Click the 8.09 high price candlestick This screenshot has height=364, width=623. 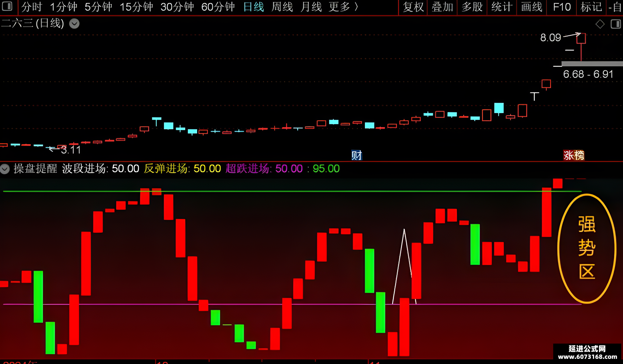coord(581,38)
